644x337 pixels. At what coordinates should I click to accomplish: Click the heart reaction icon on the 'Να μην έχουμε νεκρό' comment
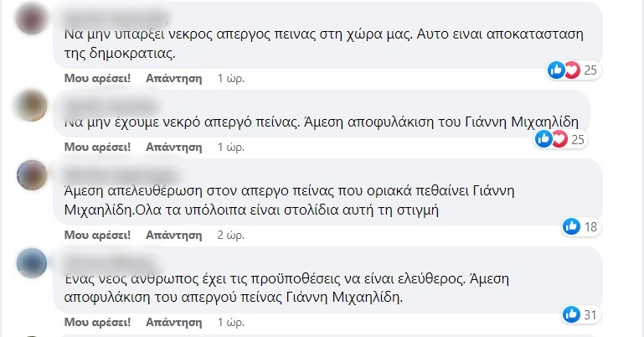pos(558,138)
